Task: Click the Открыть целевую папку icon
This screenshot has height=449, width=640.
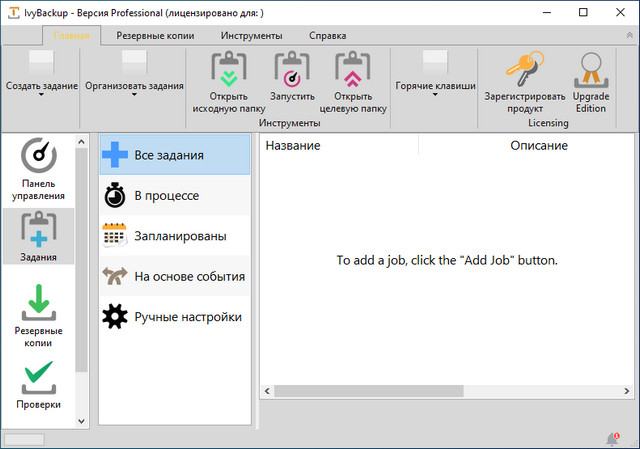Action: click(353, 72)
